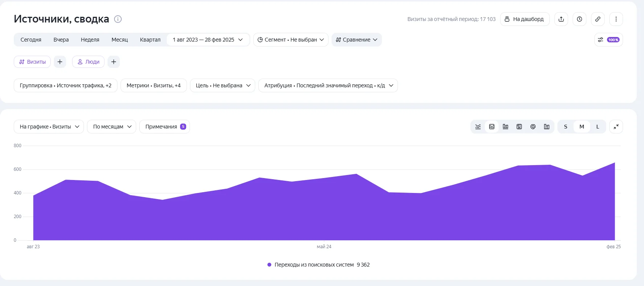Click the На дашборд button
This screenshot has height=286, width=644.
pyautogui.click(x=525, y=19)
